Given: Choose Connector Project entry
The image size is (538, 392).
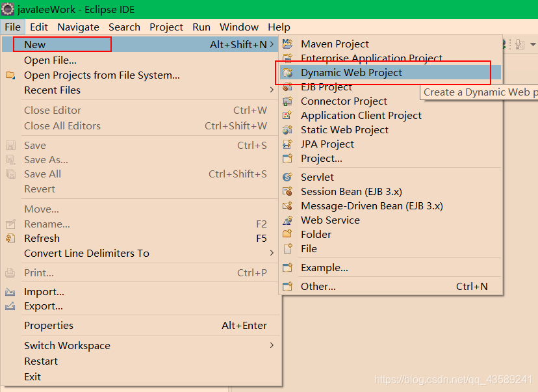Looking at the screenshot, I should click(x=391, y=101).
